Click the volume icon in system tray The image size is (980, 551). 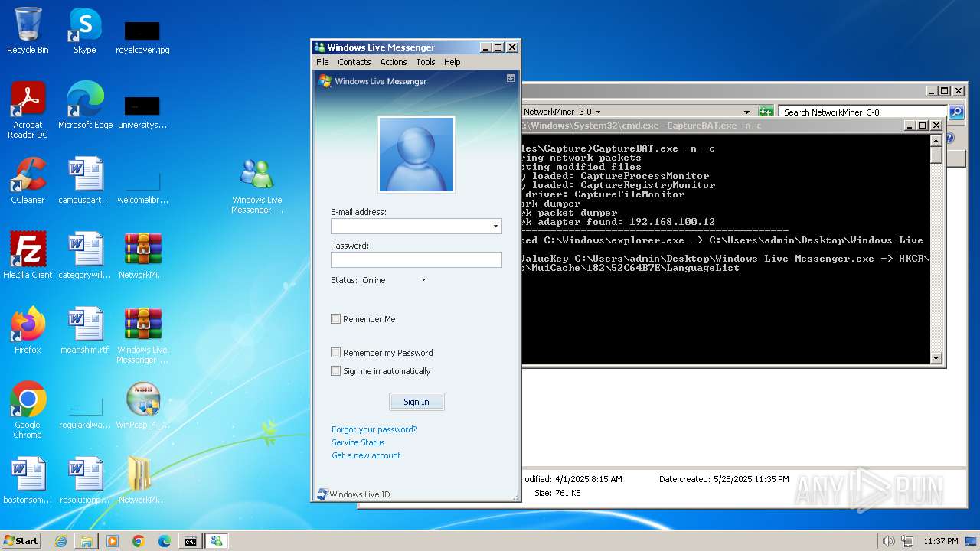click(x=888, y=541)
